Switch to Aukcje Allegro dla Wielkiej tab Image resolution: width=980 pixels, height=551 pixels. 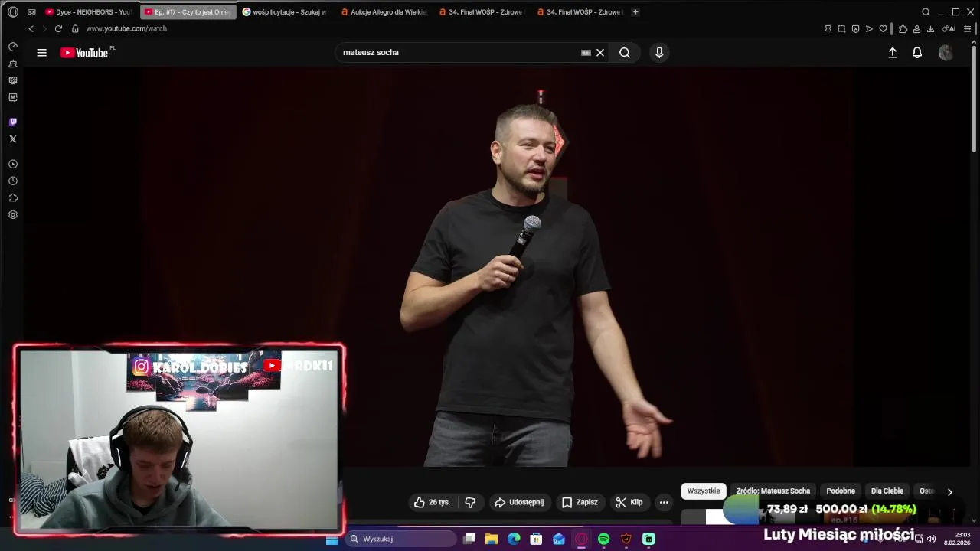384,12
